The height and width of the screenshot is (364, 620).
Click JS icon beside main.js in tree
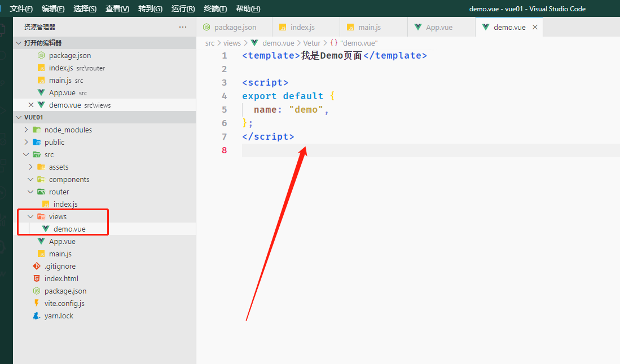click(41, 254)
